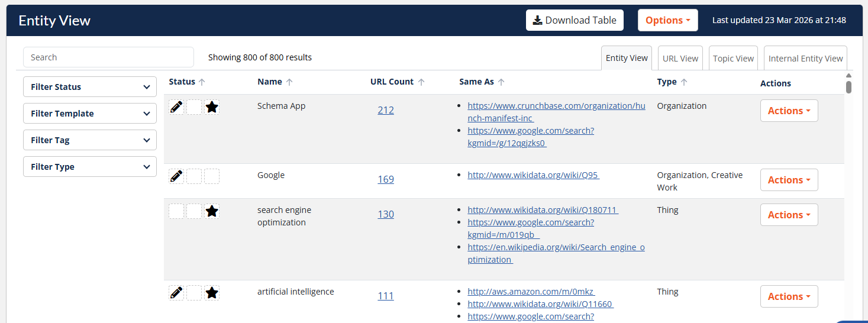Click the Actions column header
The image size is (868, 323).
(x=776, y=83)
